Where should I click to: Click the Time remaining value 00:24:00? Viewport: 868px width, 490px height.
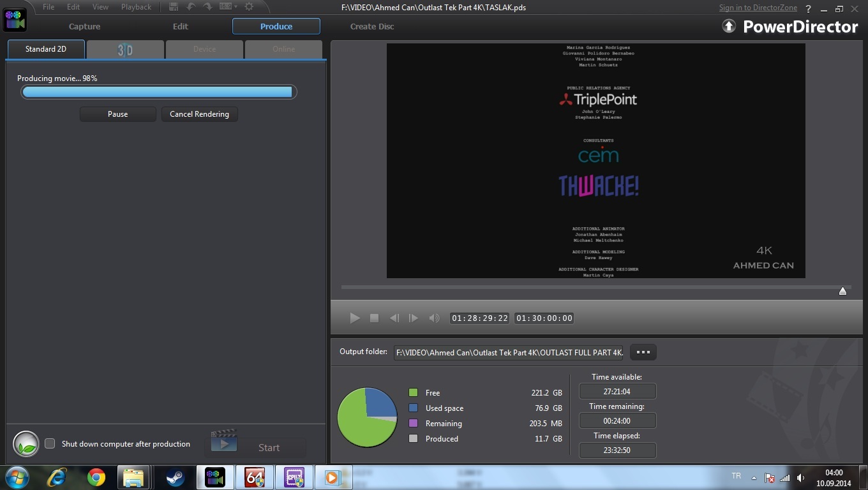tap(617, 420)
